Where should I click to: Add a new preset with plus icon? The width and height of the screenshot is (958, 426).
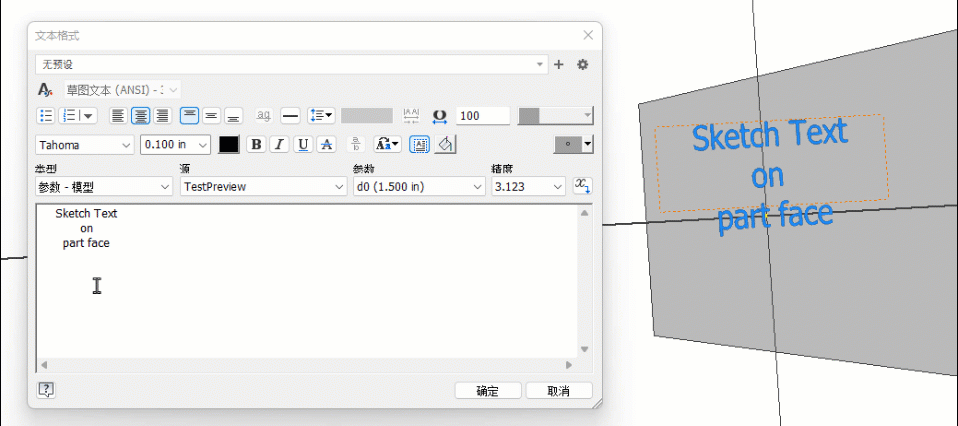tap(558, 64)
